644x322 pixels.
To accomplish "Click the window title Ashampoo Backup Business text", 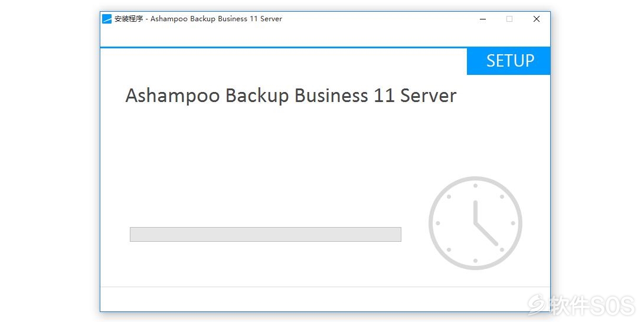I will [x=199, y=19].
